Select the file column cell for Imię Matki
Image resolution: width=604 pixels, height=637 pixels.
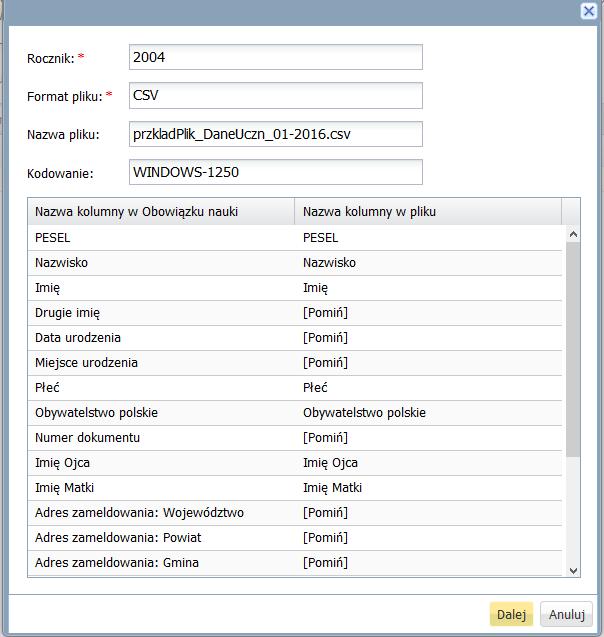click(x=428, y=488)
